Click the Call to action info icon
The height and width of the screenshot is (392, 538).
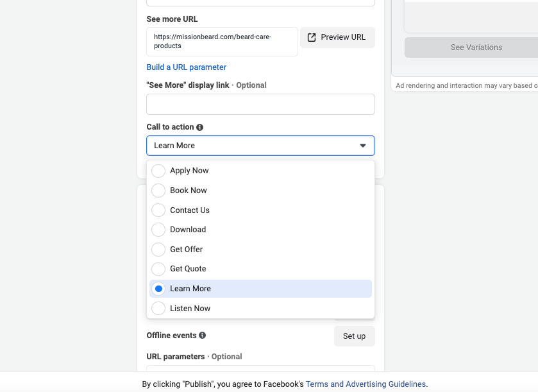point(199,127)
